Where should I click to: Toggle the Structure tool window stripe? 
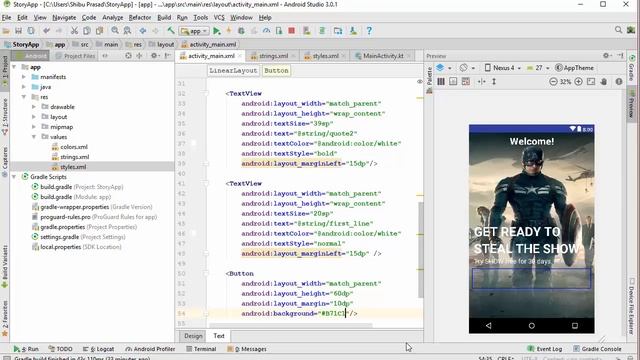pyautogui.click(x=5, y=117)
